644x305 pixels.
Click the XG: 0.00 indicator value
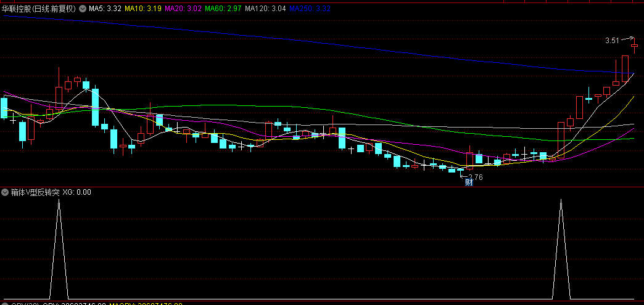pyautogui.click(x=77, y=192)
